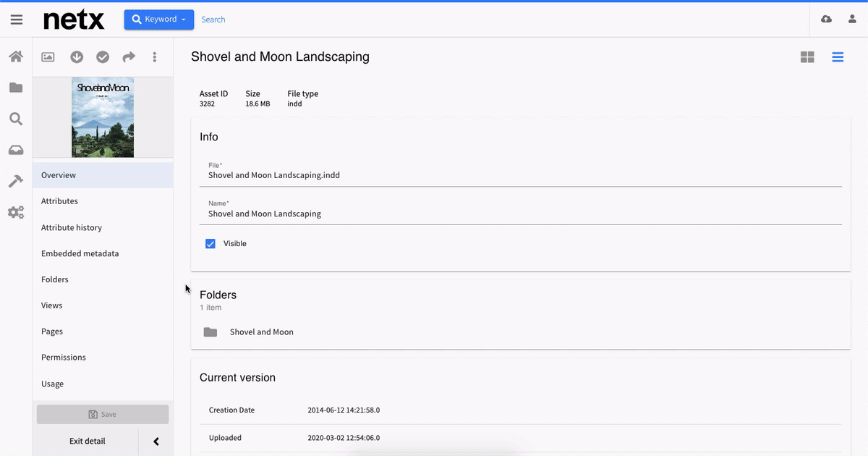Open the Shovel and Moon folder
868x456 pixels.
click(x=261, y=332)
